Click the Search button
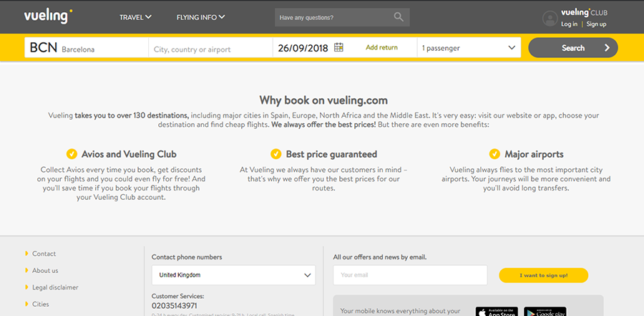 (x=573, y=48)
